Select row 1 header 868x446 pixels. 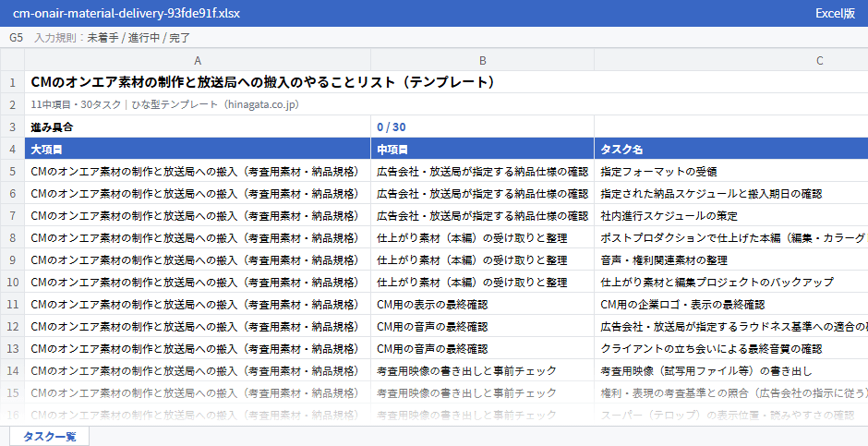coord(12,82)
